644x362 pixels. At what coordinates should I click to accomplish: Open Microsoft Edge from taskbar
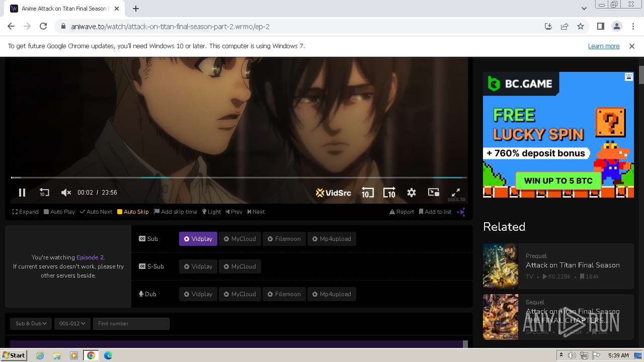[x=108, y=355]
